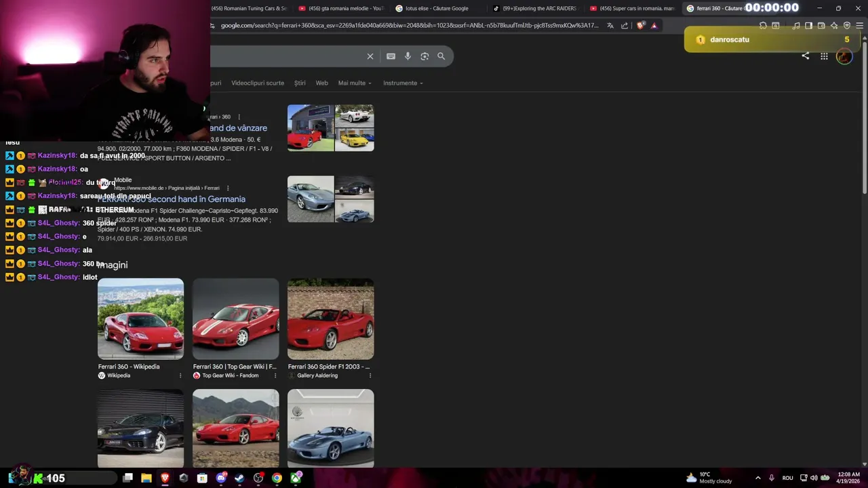This screenshot has width=868, height=488.
Task: Translate this page icon in address bar
Action: pos(610,26)
